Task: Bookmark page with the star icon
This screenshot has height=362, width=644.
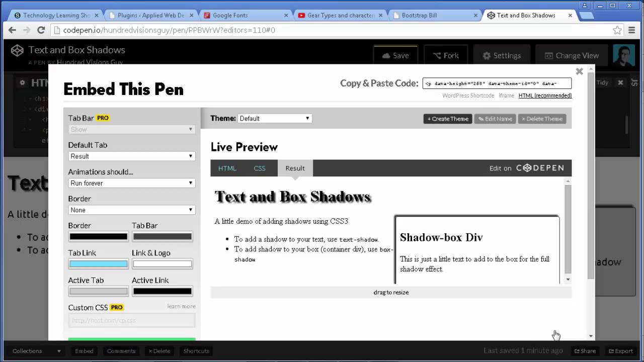Action: click(x=617, y=30)
